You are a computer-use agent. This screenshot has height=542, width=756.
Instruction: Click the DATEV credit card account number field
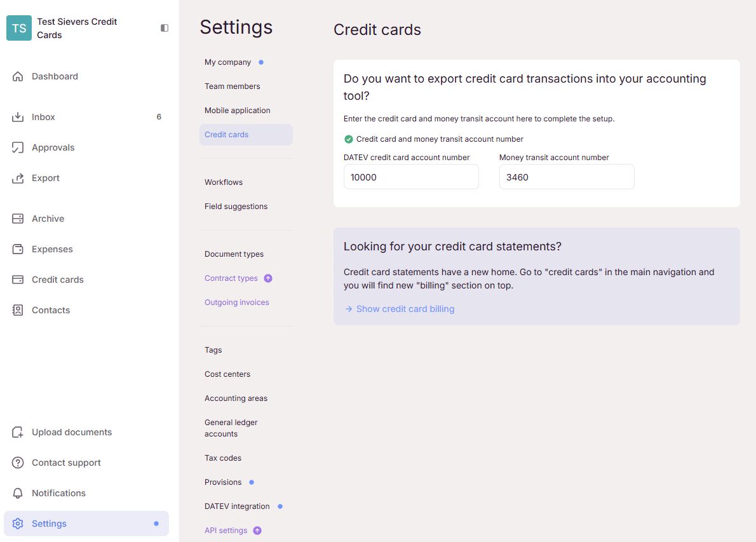pyautogui.click(x=411, y=177)
